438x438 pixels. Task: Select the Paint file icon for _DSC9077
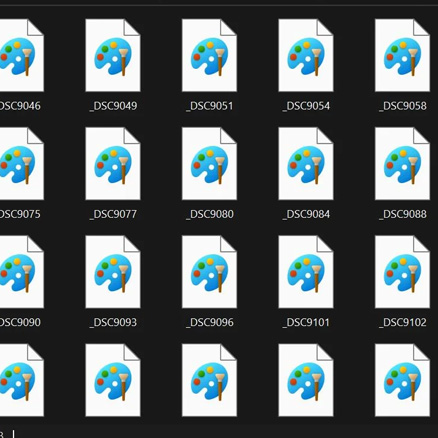click(113, 164)
